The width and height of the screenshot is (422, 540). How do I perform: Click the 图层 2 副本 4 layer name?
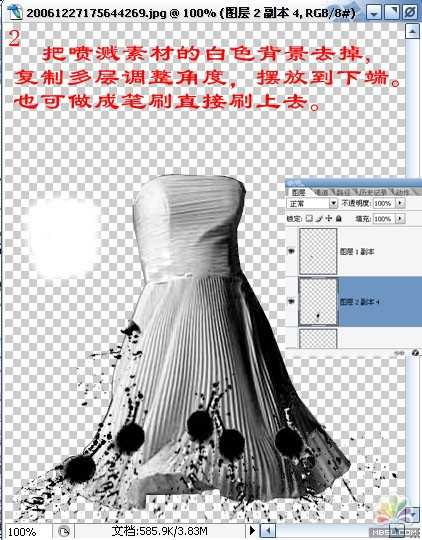[360, 302]
